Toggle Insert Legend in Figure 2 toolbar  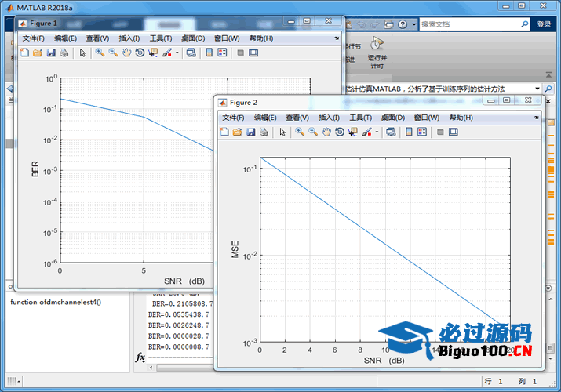click(422, 132)
